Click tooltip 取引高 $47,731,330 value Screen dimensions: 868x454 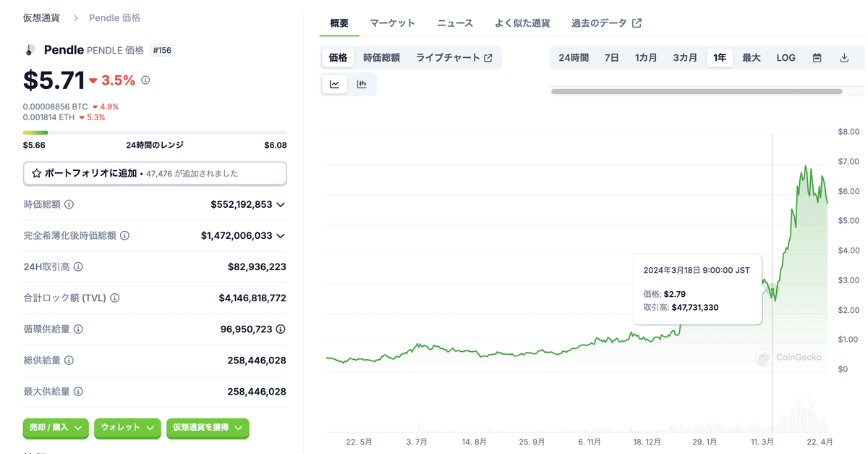pos(695,308)
